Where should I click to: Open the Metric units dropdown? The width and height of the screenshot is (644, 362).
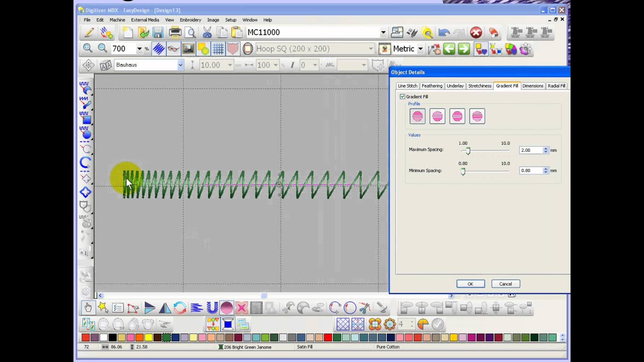click(x=420, y=49)
